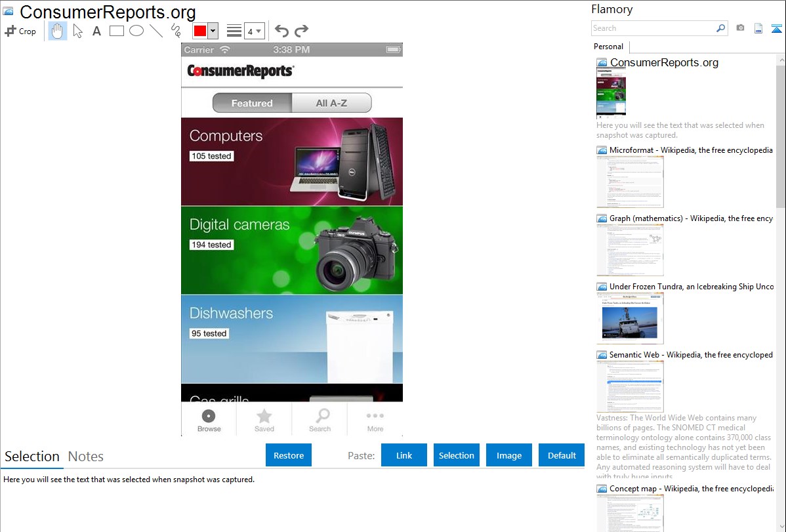Click the Vastness description text of Semantic Web

click(x=684, y=447)
